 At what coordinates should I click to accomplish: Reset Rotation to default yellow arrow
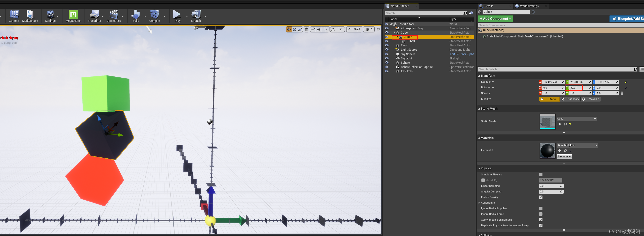point(626,88)
